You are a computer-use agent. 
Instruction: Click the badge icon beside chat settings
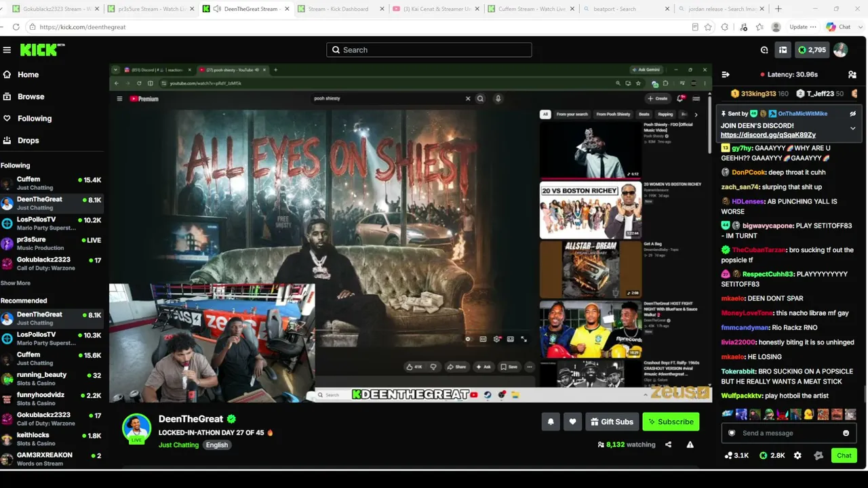pos(818,455)
